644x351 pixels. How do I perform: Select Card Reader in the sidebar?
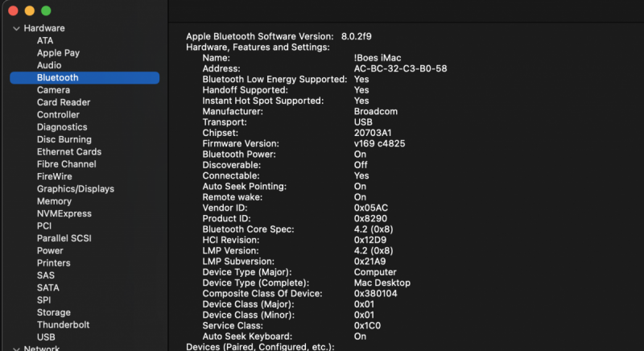point(64,102)
